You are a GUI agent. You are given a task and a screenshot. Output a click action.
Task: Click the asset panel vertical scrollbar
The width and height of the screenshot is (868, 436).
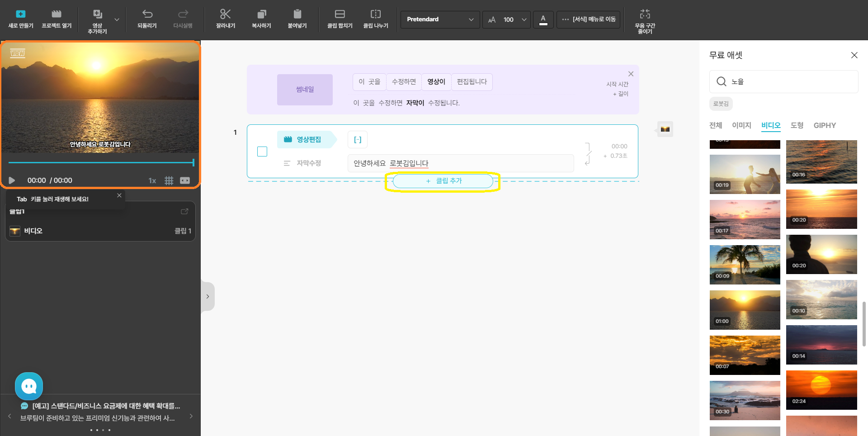pos(864,324)
